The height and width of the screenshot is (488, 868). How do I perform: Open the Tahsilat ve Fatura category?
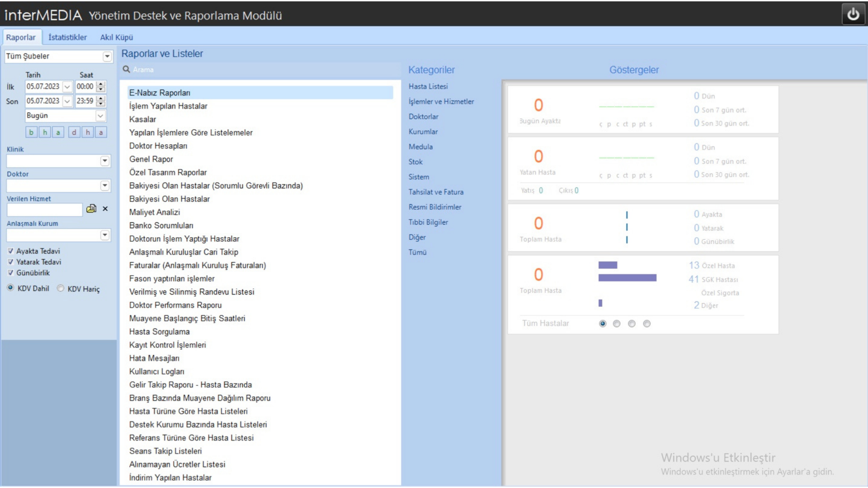pyautogui.click(x=436, y=192)
